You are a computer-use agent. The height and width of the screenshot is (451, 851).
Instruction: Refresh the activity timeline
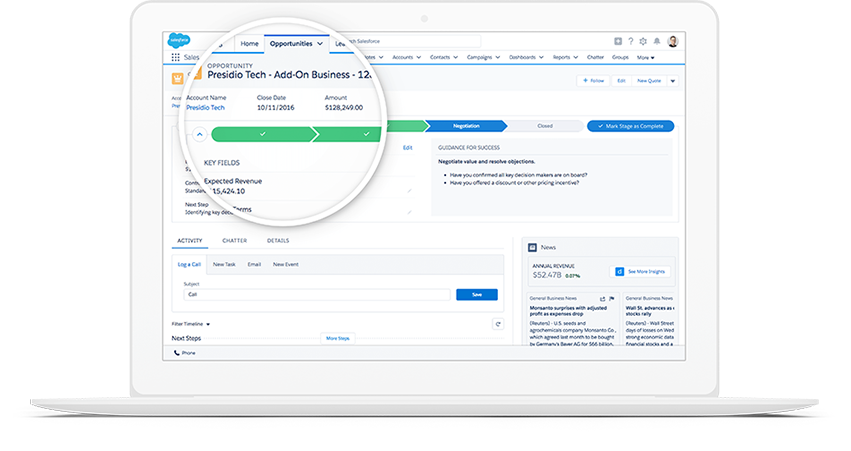(x=498, y=324)
